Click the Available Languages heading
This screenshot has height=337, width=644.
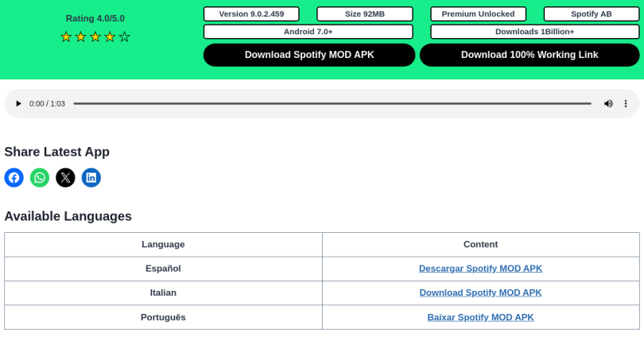[x=68, y=216]
